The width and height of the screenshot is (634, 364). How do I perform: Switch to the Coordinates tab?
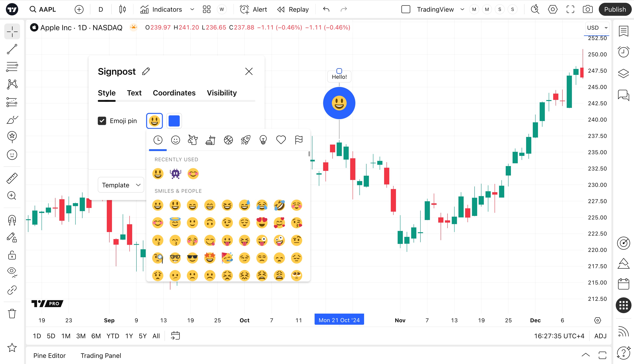point(174,93)
